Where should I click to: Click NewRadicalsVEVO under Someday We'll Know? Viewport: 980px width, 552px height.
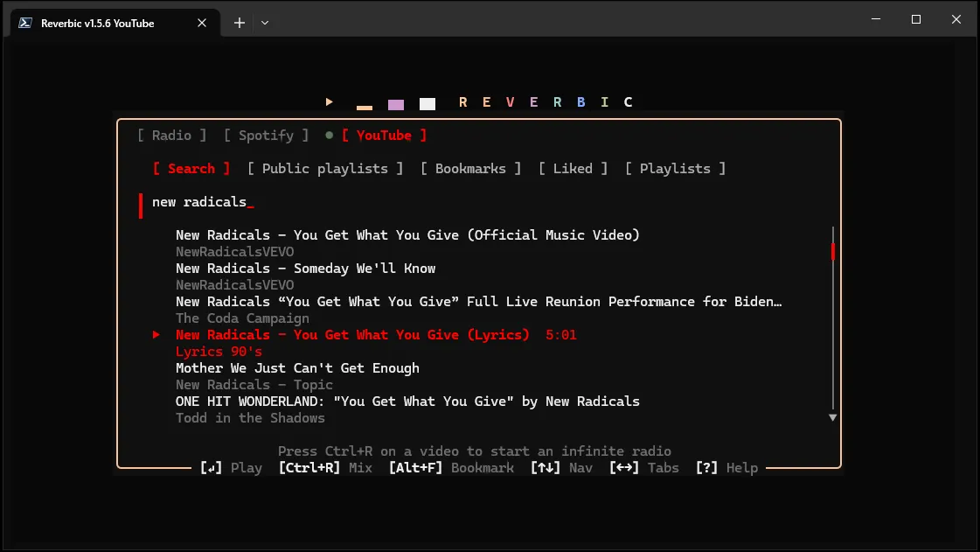coord(234,284)
